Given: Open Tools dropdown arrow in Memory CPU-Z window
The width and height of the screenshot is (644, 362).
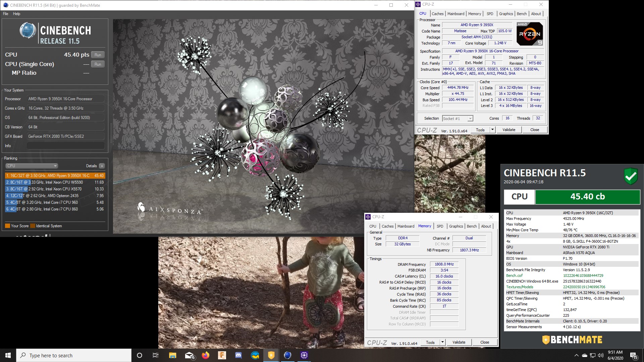Looking at the screenshot, I should (x=442, y=343).
